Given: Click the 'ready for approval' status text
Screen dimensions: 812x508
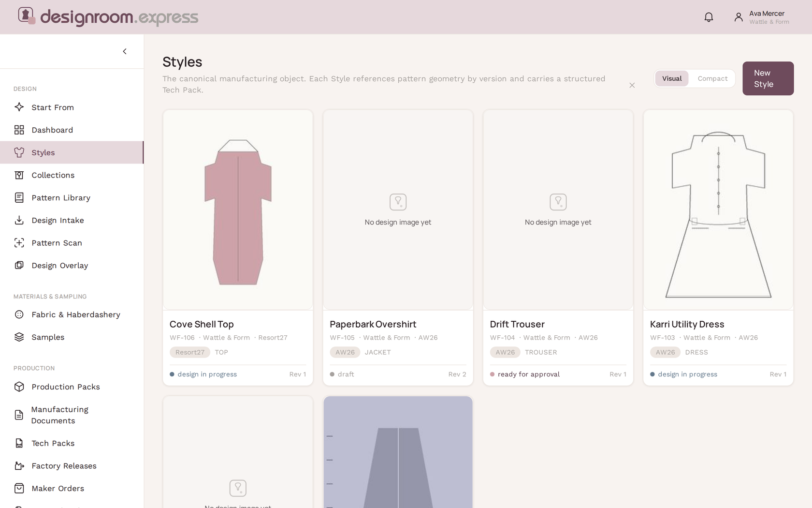Looking at the screenshot, I should tap(529, 374).
